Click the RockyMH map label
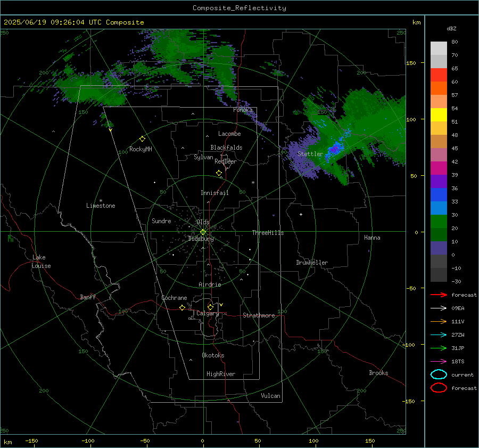Screen dimensions: 479x448 (x=141, y=149)
